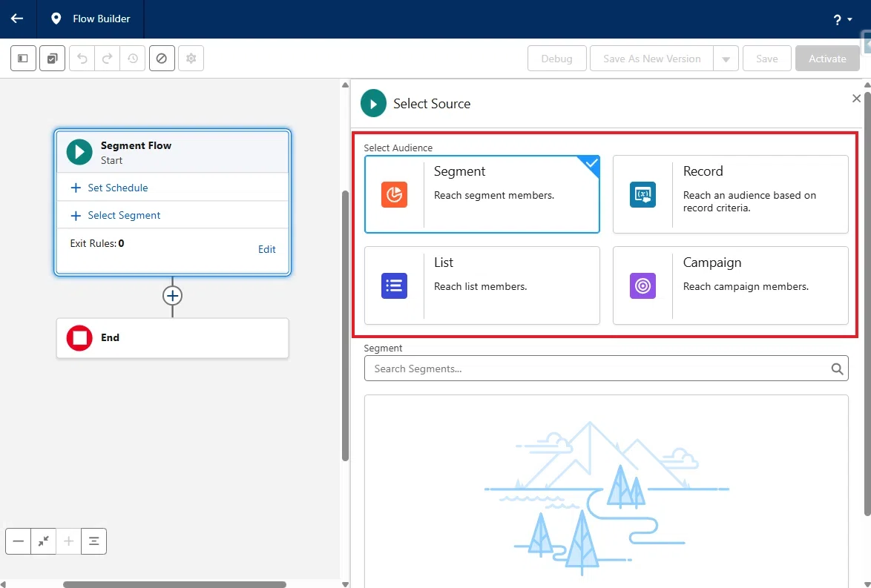Expand the Save As New Version dropdown arrow

pyautogui.click(x=726, y=59)
